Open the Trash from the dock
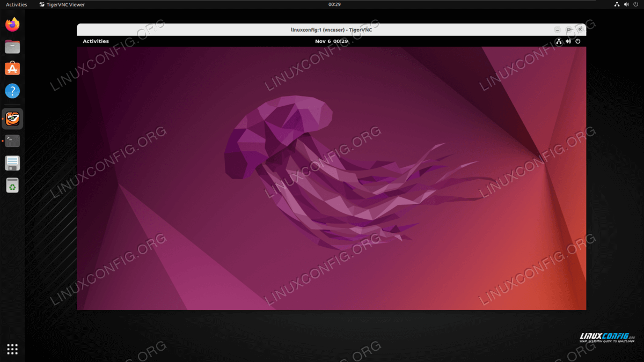The image size is (644, 362). click(12, 185)
